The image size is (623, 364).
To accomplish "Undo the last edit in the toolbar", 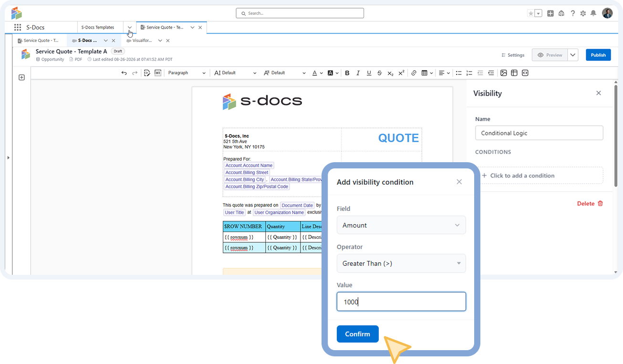I will tap(124, 73).
